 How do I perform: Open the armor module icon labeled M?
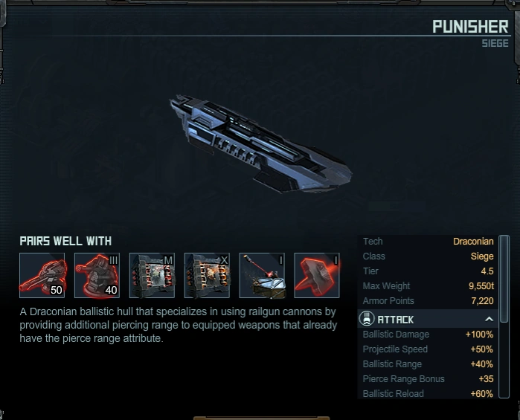(152, 275)
